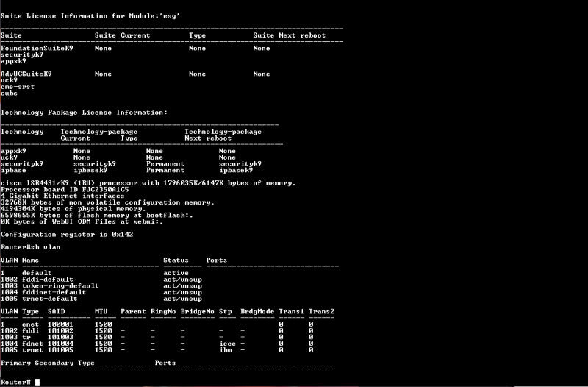The image size is (588, 387).
Task: Click the '4 Gigabit Ethernet interfaces' line
Action: coord(62,196)
